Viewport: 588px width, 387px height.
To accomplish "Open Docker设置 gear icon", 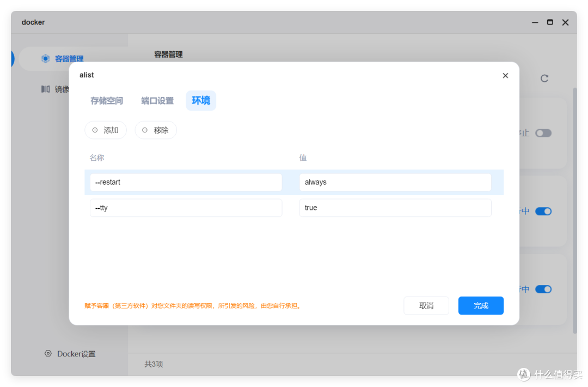I will (x=48, y=353).
